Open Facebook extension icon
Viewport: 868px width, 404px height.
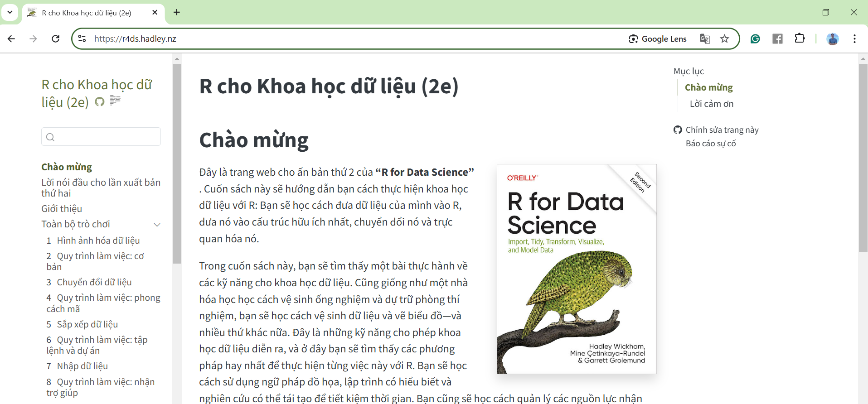(777, 39)
